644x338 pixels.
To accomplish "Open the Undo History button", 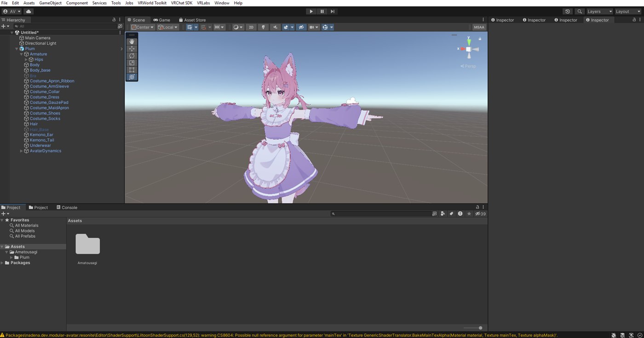I will pos(568,11).
